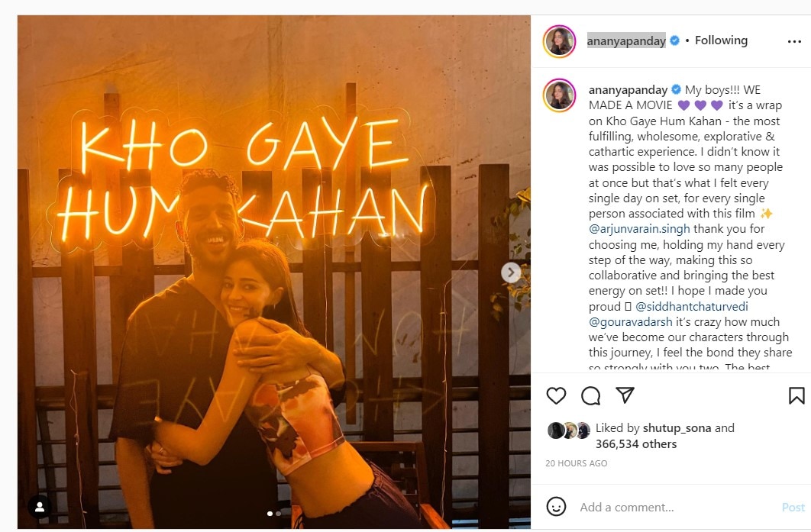This screenshot has height=532, width=811.
Task: Click the blue verified badge in header
Action: pos(674,40)
